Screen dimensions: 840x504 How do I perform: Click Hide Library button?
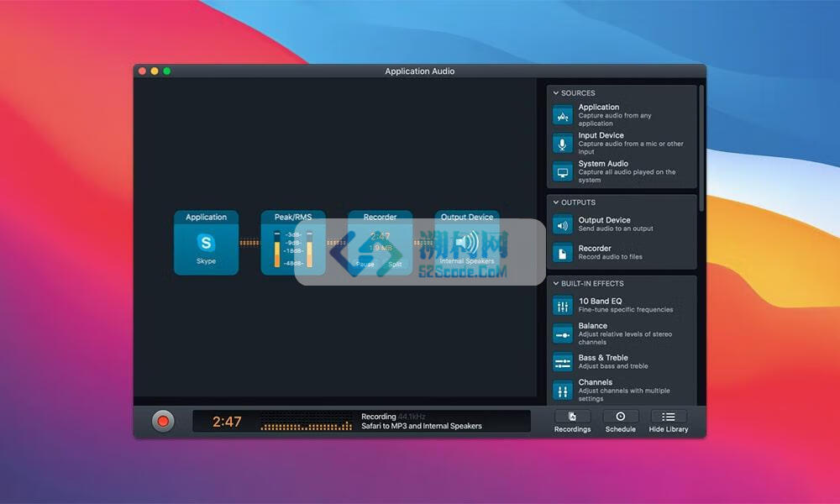[668, 422]
